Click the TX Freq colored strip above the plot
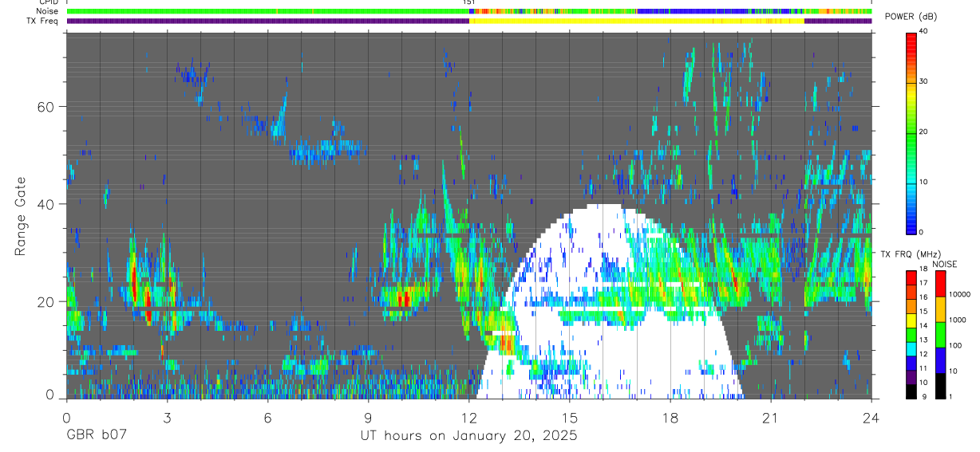 click(x=468, y=21)
